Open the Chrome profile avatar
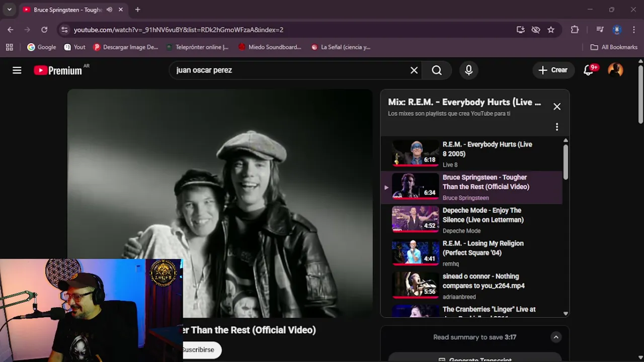This screenshot has width=644, height=362. [617, 30]
